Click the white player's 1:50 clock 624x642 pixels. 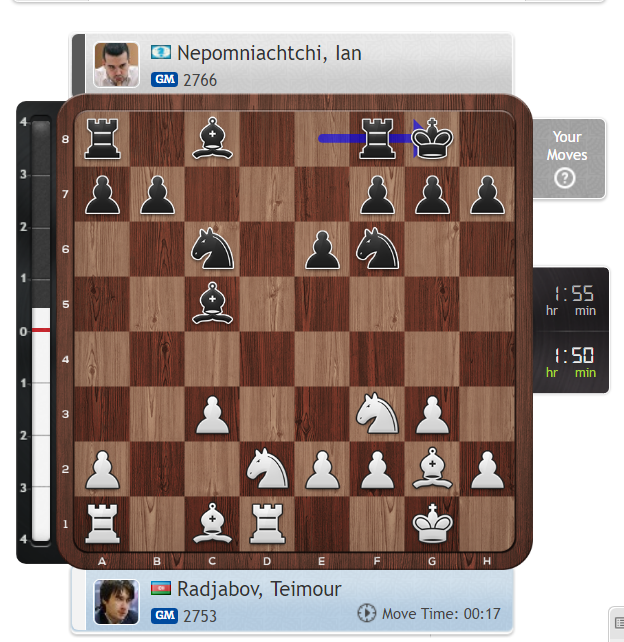571,362
